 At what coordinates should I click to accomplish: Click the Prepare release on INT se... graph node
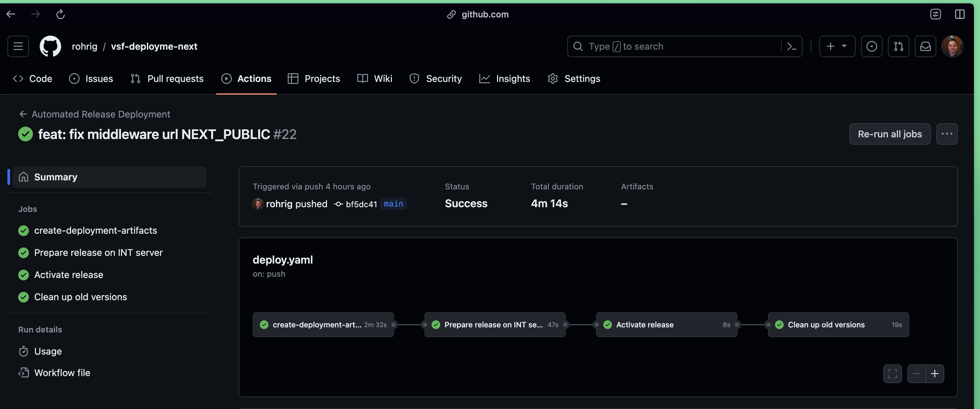[x=495, y=325]
